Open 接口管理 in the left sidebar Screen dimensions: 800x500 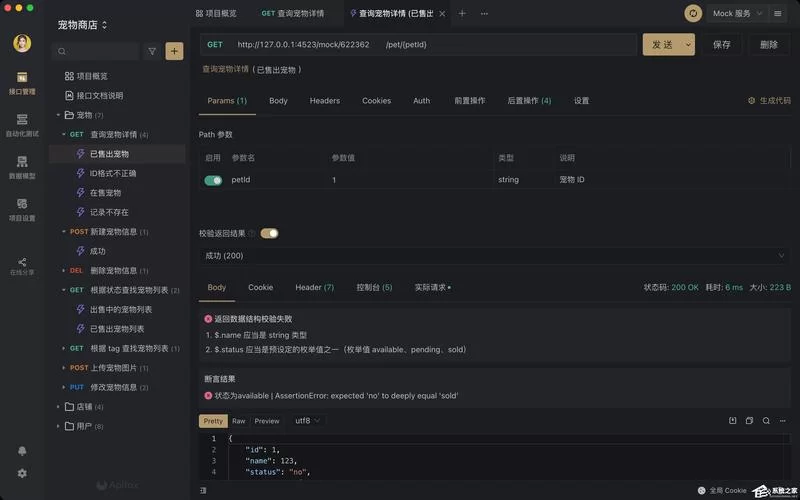click(22, 84)
